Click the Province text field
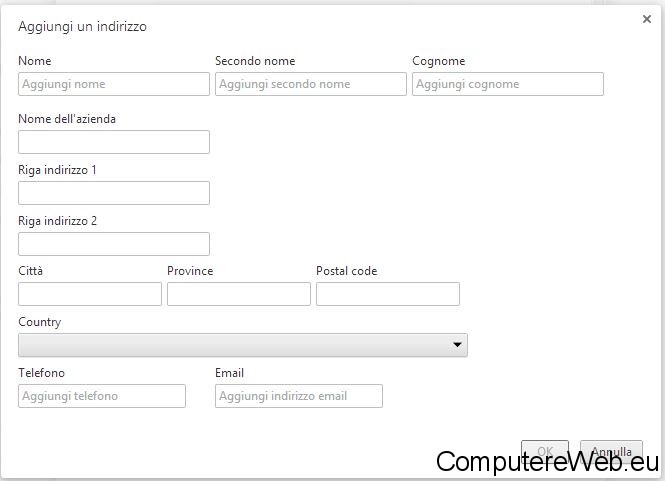Viewport: 665px width, 481px height. pos(239,294)
